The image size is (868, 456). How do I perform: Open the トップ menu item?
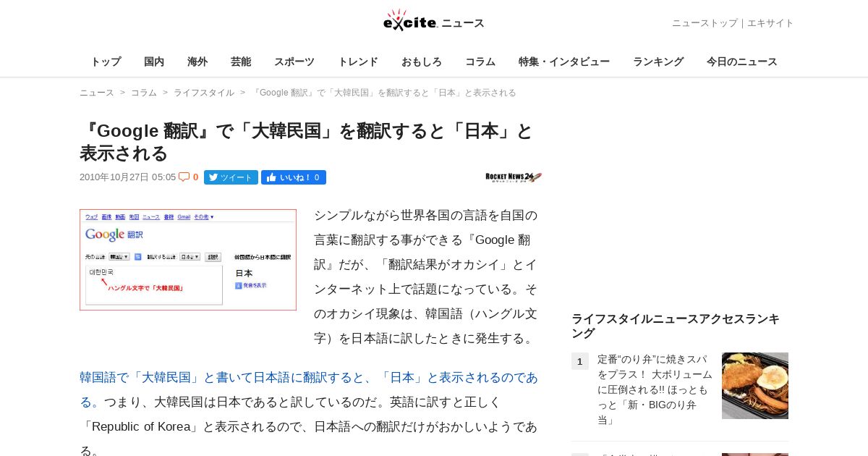coord(106,62)
